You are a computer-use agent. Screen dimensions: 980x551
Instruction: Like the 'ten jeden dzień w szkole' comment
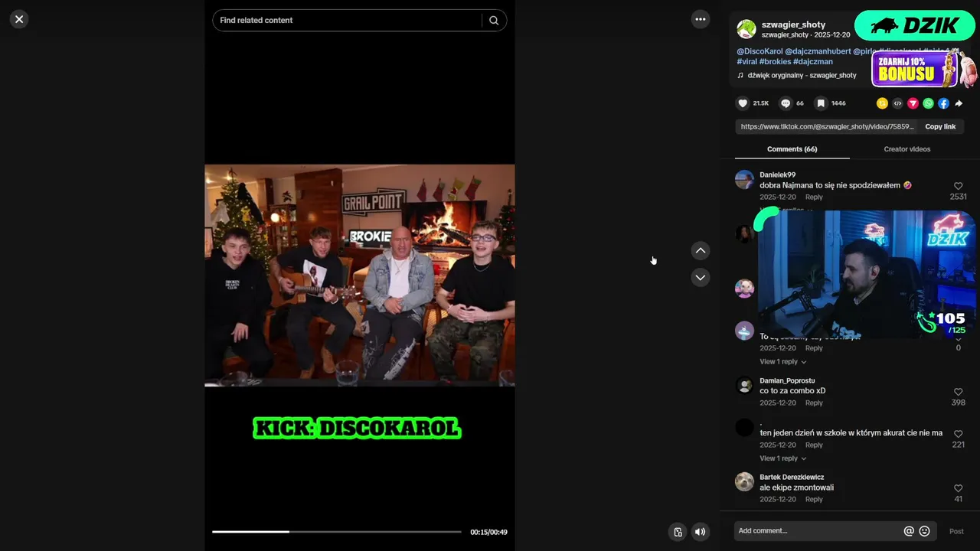point(958,434)
